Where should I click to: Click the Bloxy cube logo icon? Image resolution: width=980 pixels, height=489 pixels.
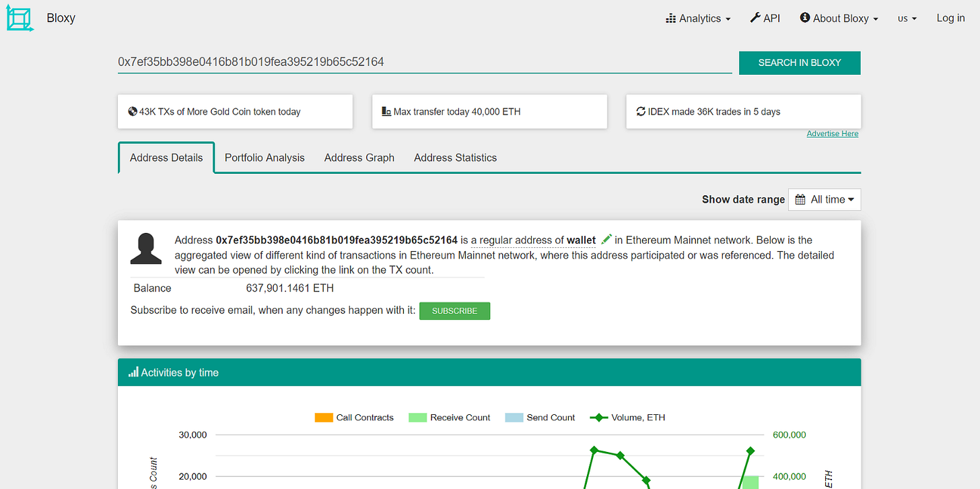click(20, 18)
